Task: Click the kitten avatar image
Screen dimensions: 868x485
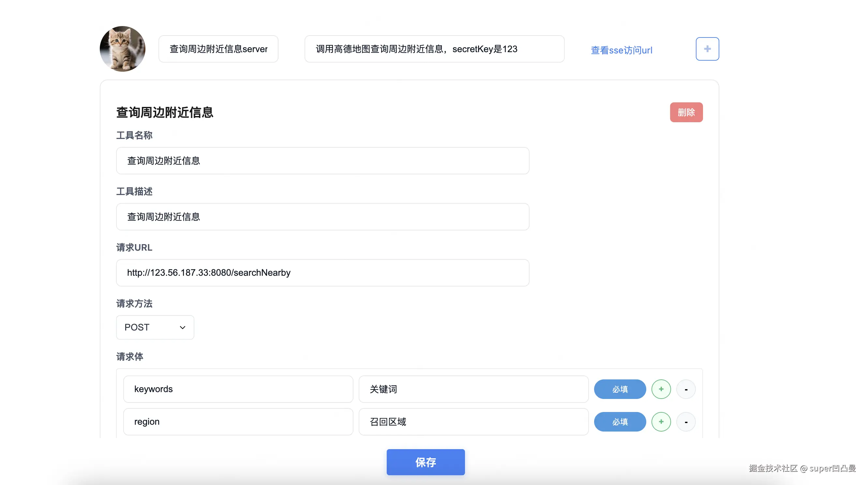Action: click(123, 49)
